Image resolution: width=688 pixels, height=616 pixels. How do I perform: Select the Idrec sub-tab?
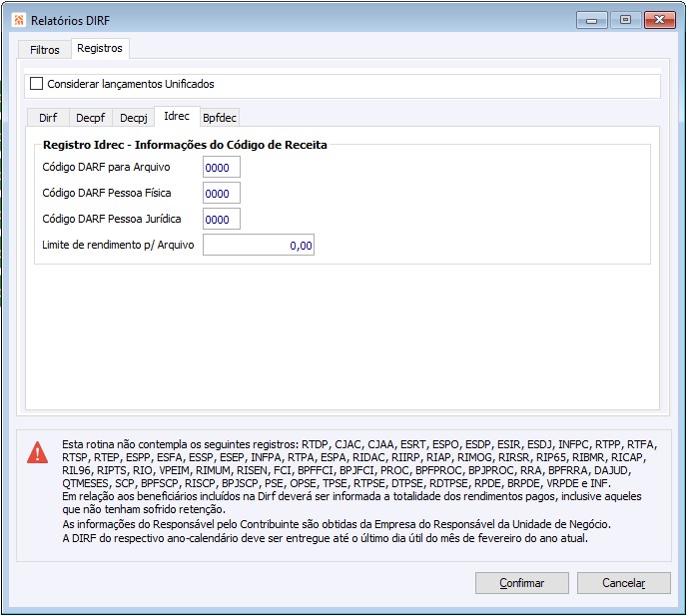(x=177, y=116)
